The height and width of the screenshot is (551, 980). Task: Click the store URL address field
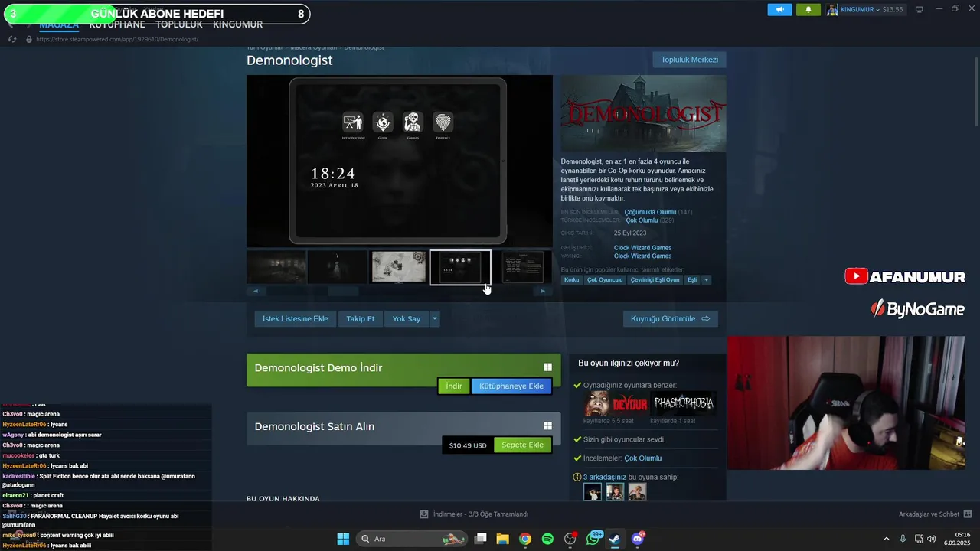pyautogui.click(x=117, y=39)
